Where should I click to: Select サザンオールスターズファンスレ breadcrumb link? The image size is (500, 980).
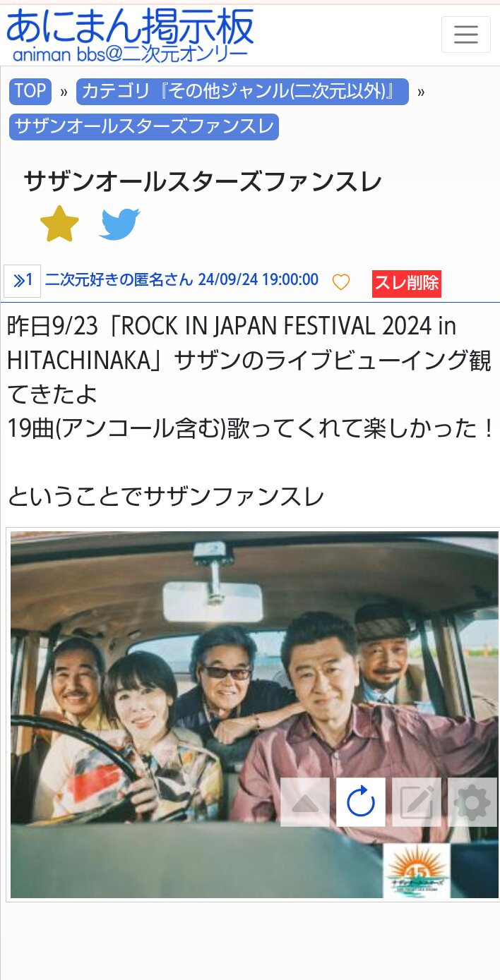[144, 127]
